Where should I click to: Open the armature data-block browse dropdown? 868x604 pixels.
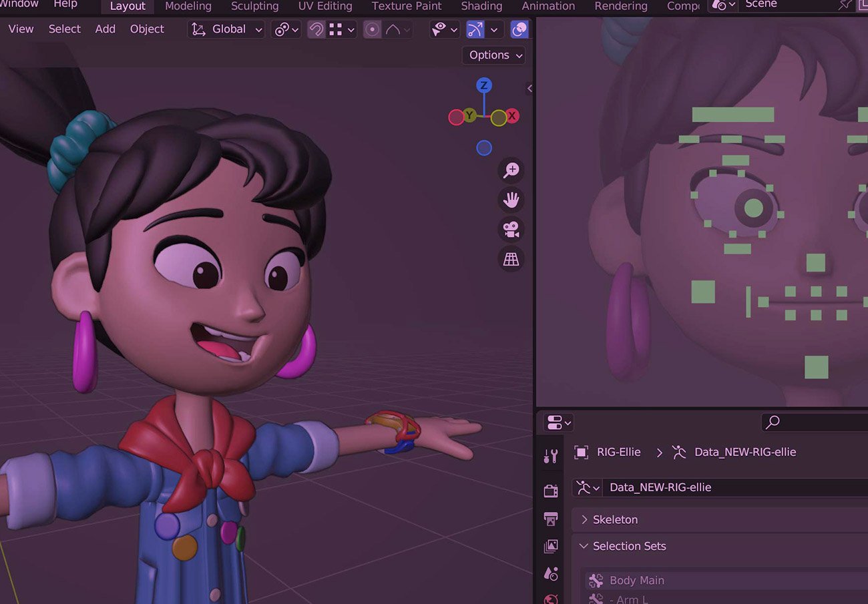coord(588,487)
